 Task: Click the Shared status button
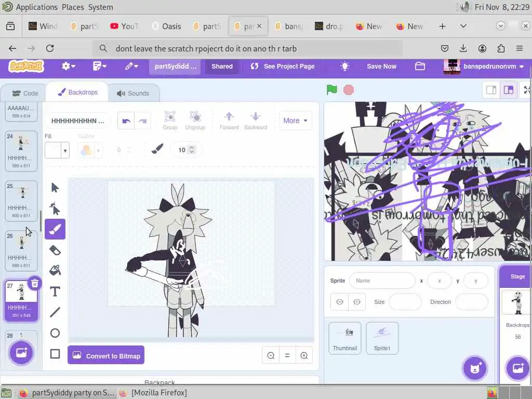pyautogui.click(x=222, y=66)
